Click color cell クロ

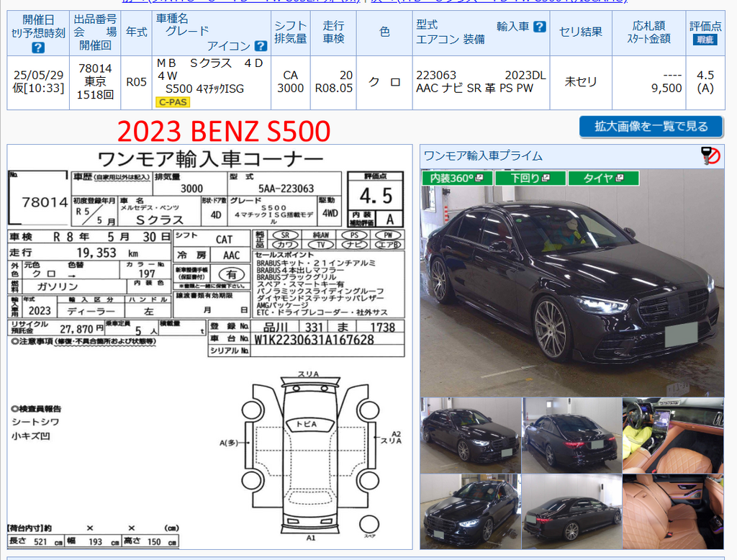coord(384,82)
